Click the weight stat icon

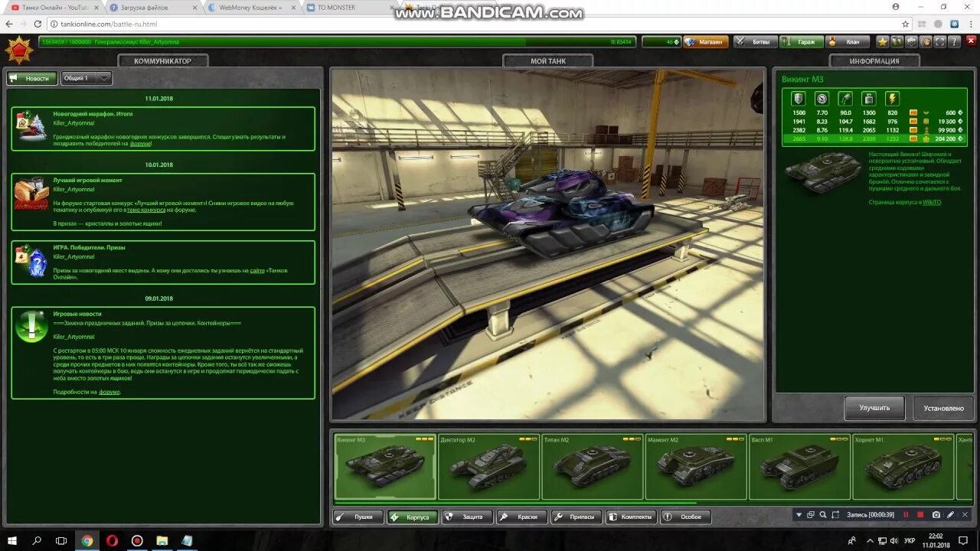[869, 99]
